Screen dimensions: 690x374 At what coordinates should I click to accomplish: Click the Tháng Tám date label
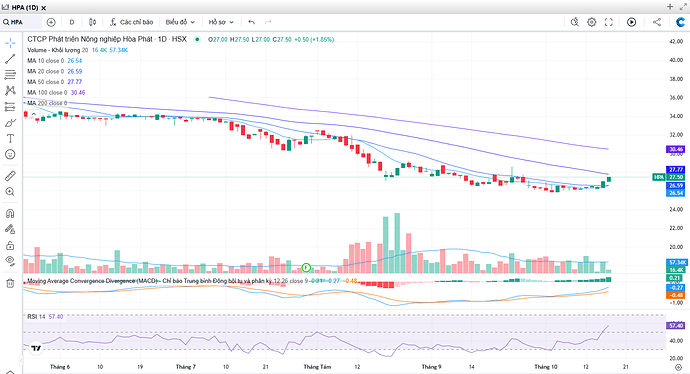click(317, 367)
